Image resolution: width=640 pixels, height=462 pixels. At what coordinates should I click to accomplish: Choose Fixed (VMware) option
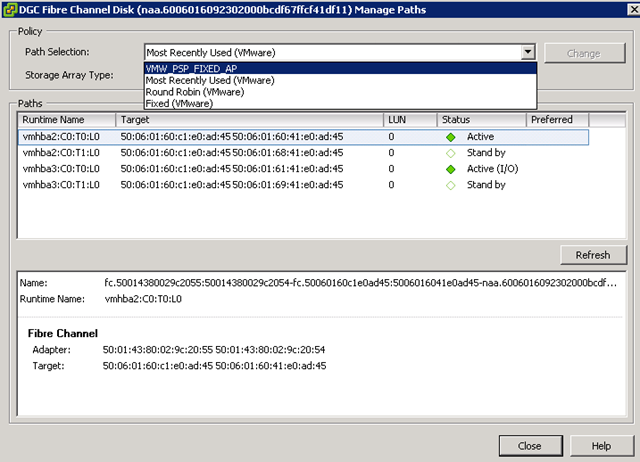340,103
